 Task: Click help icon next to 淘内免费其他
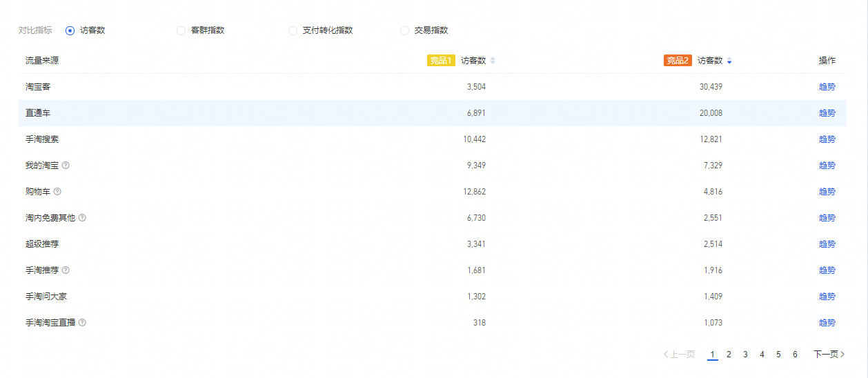pos(82,218)
